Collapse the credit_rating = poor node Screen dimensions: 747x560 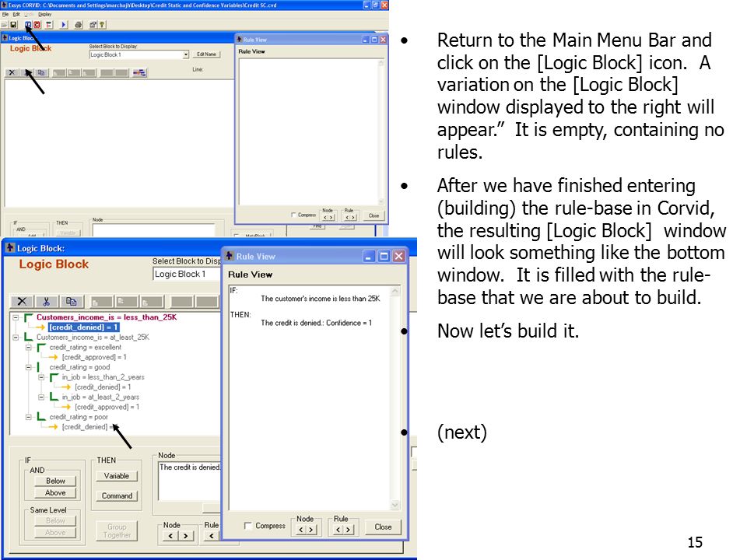pos(29,417)
